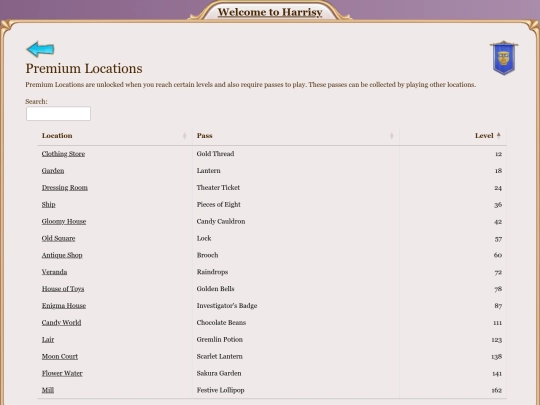
Task: Open the Moon Court location link
Action: point(60,356)
